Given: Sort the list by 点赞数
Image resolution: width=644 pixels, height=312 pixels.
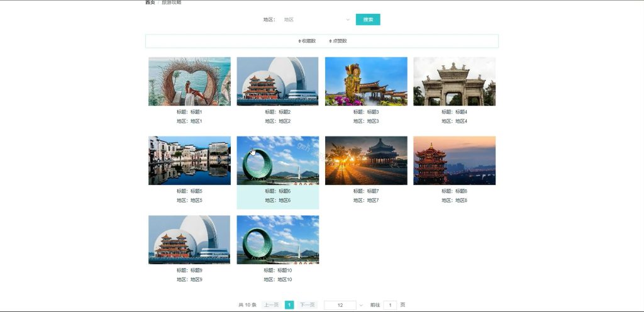Looking at the screenshot, I should click(x=338, y=41).
